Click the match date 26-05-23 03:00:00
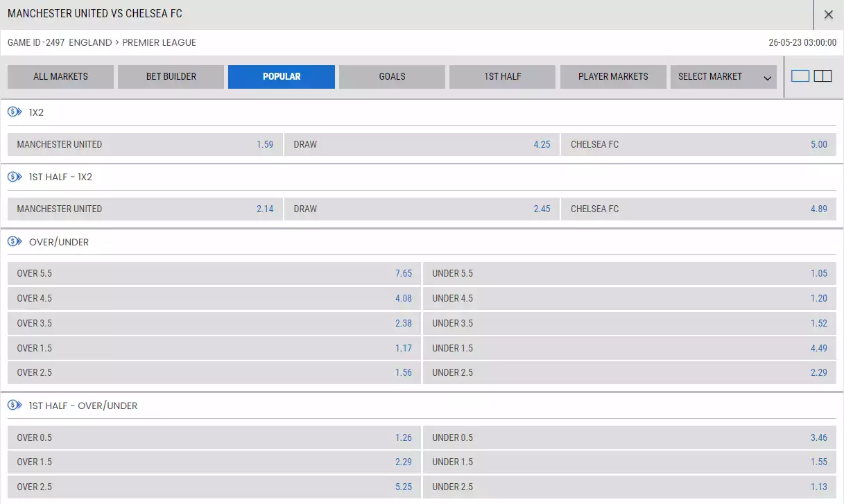 click(802, 43)
